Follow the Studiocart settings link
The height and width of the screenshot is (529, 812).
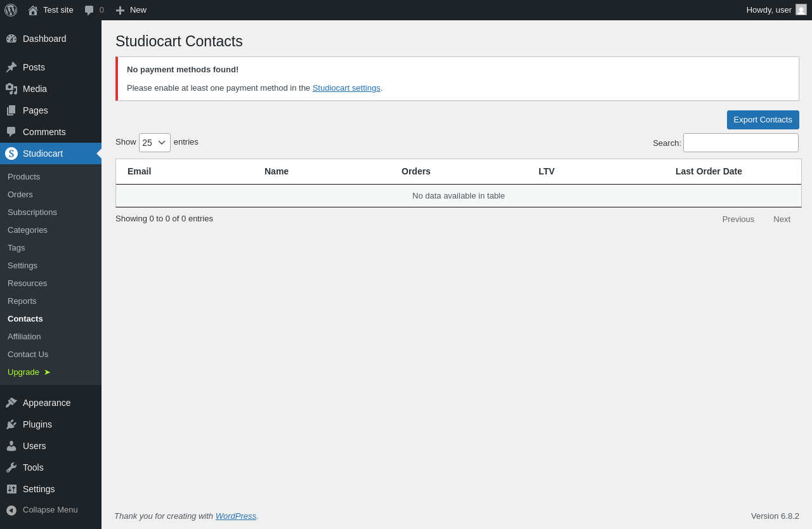346,88
